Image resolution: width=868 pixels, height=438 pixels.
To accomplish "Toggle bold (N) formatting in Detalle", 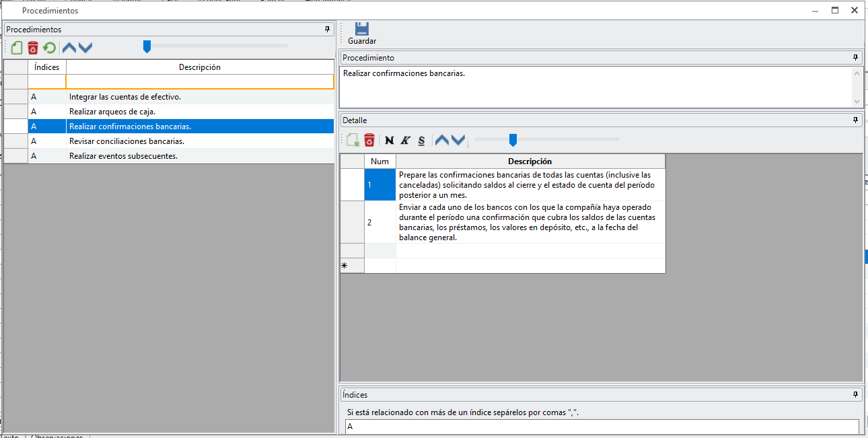I will pyautogui.click(x=389, y=140).
